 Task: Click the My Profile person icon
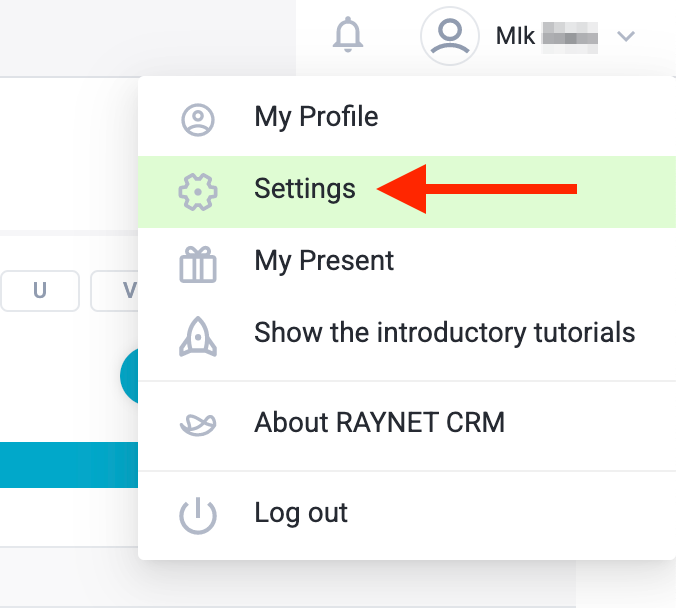[x=197, y=119]
